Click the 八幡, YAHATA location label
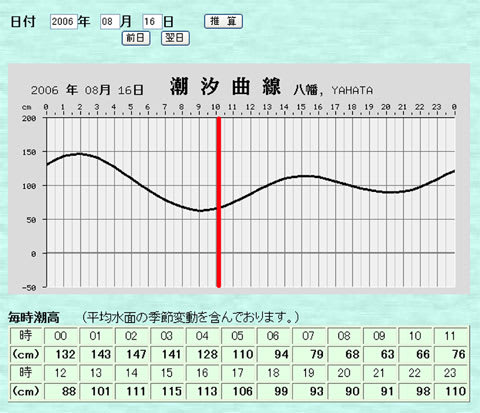This screenshot has height=413, width=480. (x=333, y=90)
